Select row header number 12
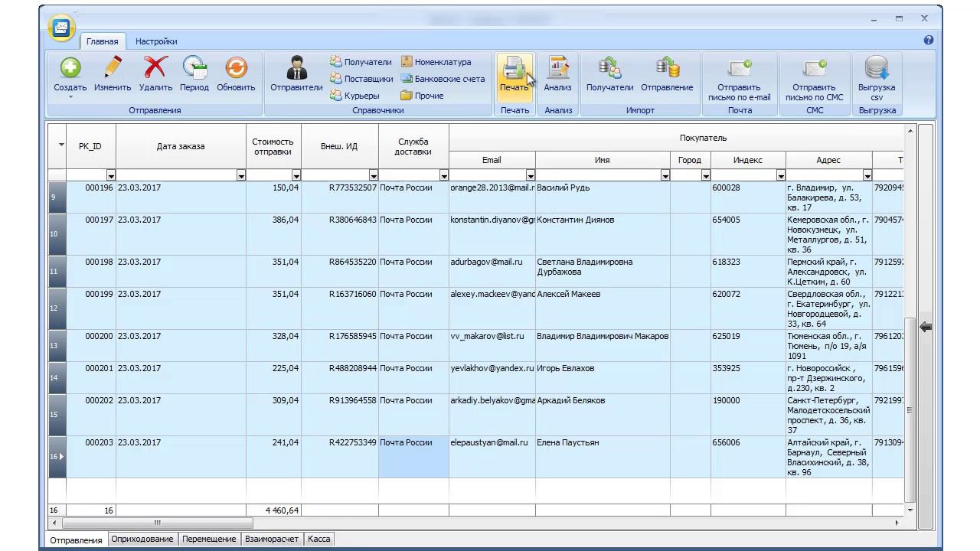The image size is (980, 551). coord(57,308)
